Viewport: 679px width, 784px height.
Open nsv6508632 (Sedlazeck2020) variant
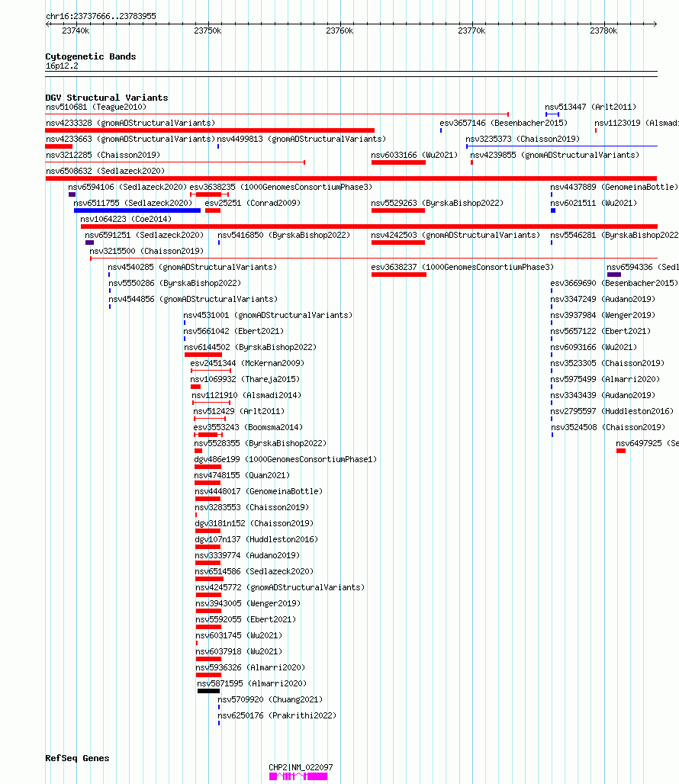click(105, 171)
